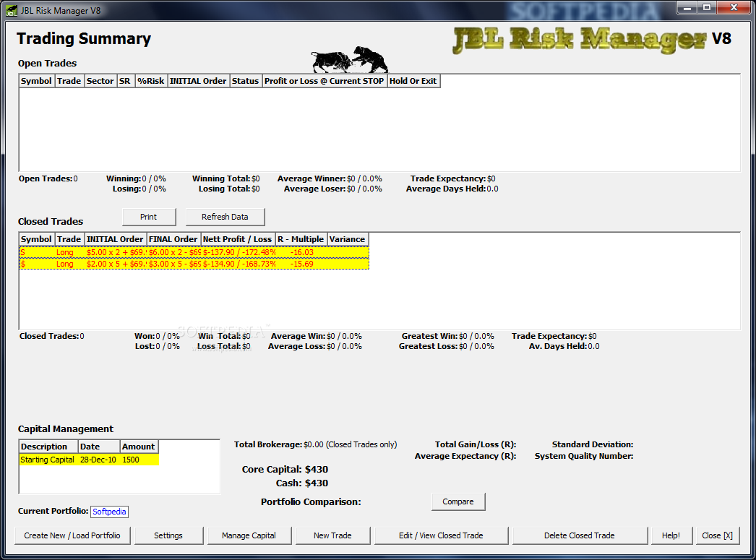Screen dimensions: 756x560
Task: Click the Print button
Action: pos(149,217)
